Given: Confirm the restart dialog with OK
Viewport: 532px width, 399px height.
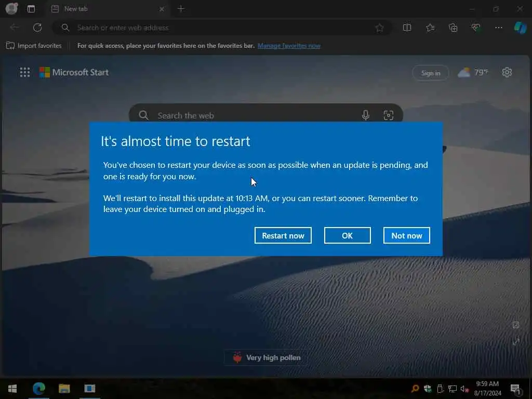Looking at the screenshot, I should [x=347, y=235].
